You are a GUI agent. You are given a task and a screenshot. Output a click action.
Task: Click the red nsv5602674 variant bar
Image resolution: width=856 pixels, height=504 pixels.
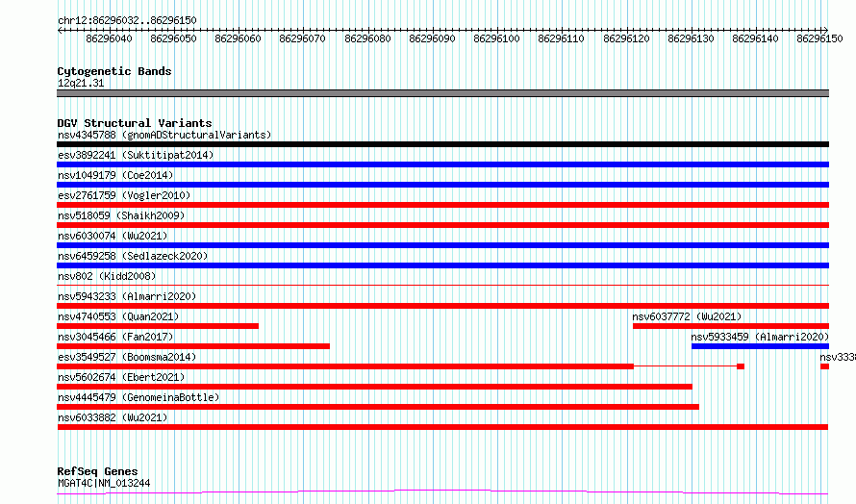(374, 387)
